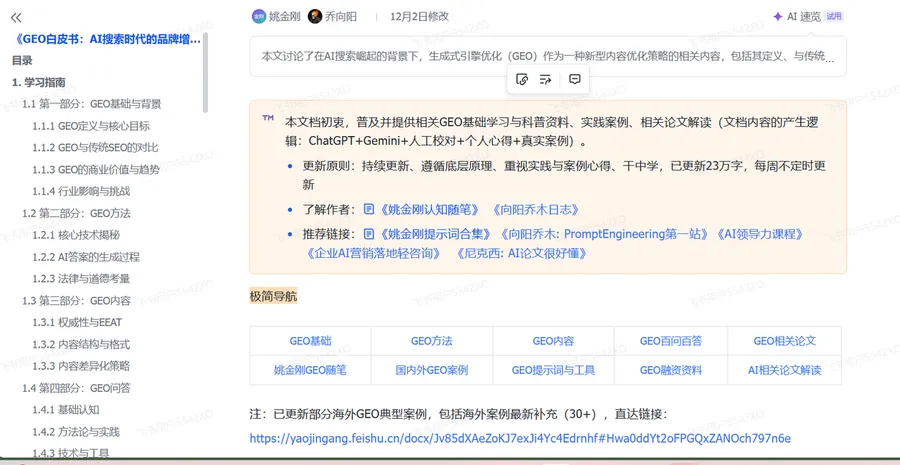This screenshot has height=465, width=900.
Task: Click the 试用 badge next to AI 速览
Action: tap(834, 17)
